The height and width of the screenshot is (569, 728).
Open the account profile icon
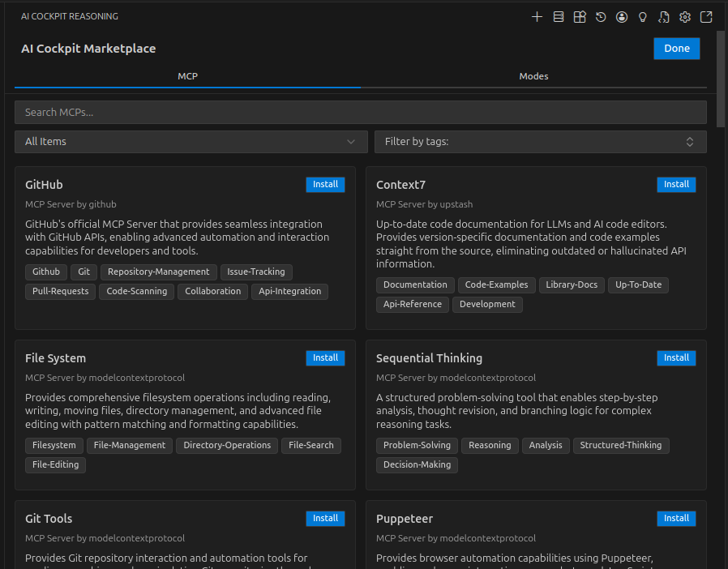pyautogui.click(x=622, y=17)
